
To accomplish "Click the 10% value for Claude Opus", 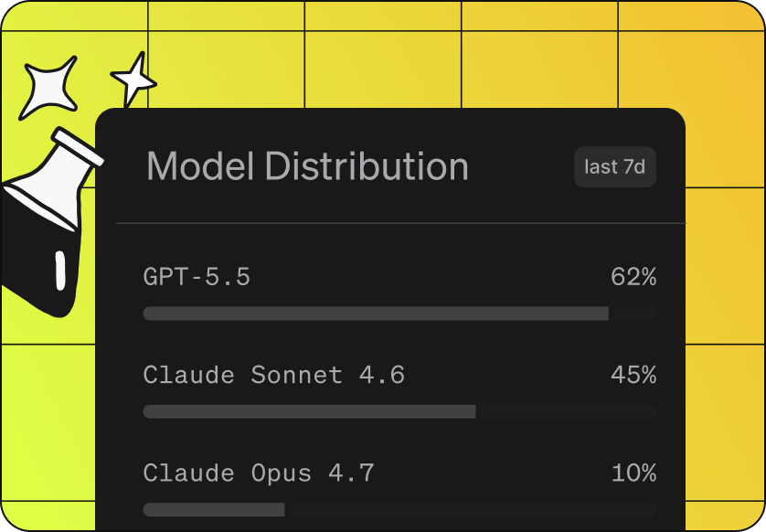I will click(x=633, y=473).
